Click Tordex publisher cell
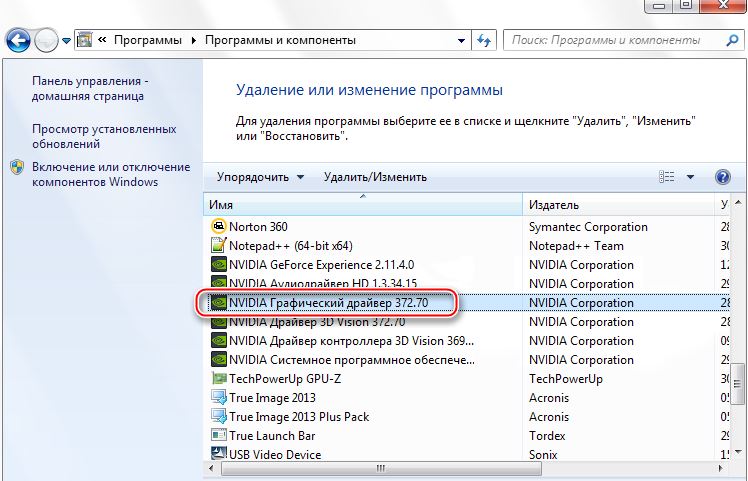 (547, 436)
